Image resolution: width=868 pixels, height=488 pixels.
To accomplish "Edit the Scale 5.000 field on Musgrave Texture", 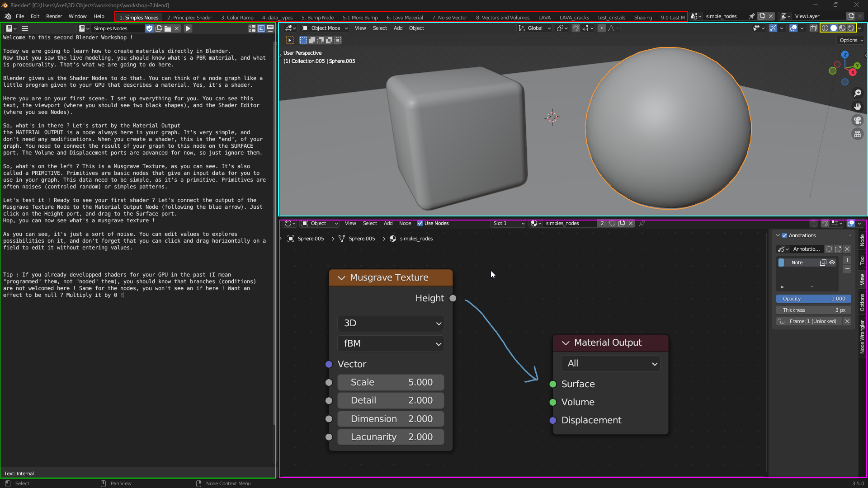I will [390, 382].
